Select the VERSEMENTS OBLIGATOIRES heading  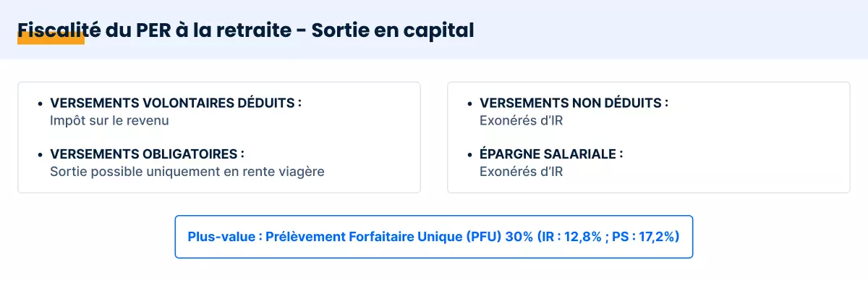pyautogui.click(x=147, y=154)
